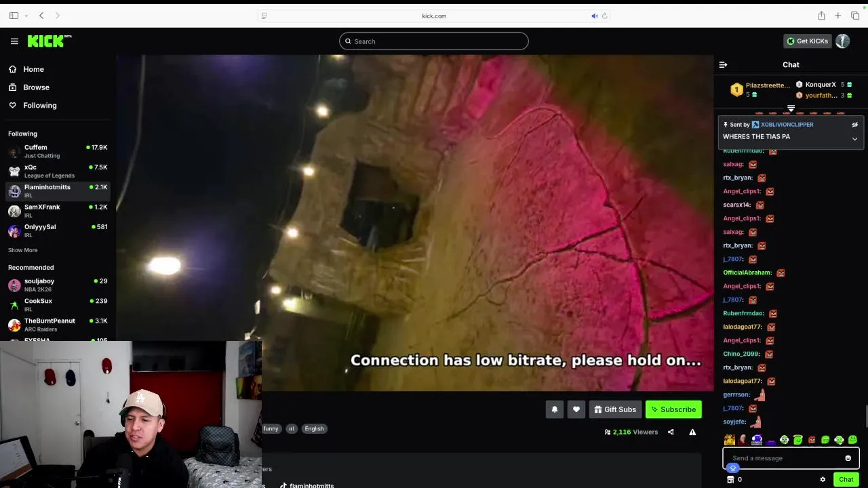Select the last green smiling emote
This screenshot has width=868, height=488.
click(852, 440)
